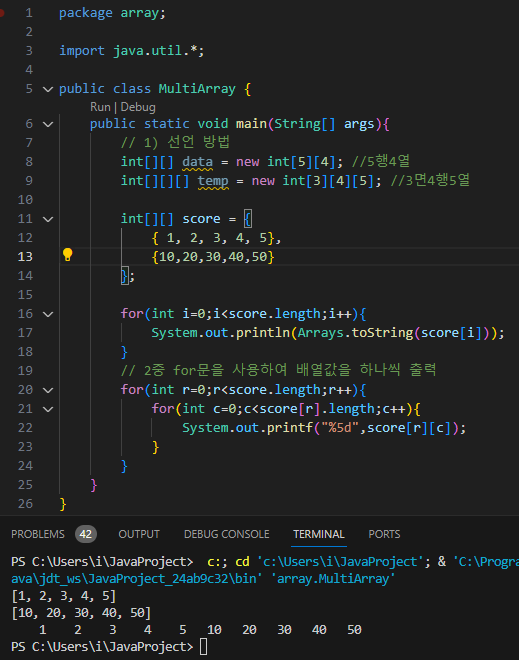Click line number 13 in the gutter
Screen dimensions: 519x660
[x=25, y=257]
